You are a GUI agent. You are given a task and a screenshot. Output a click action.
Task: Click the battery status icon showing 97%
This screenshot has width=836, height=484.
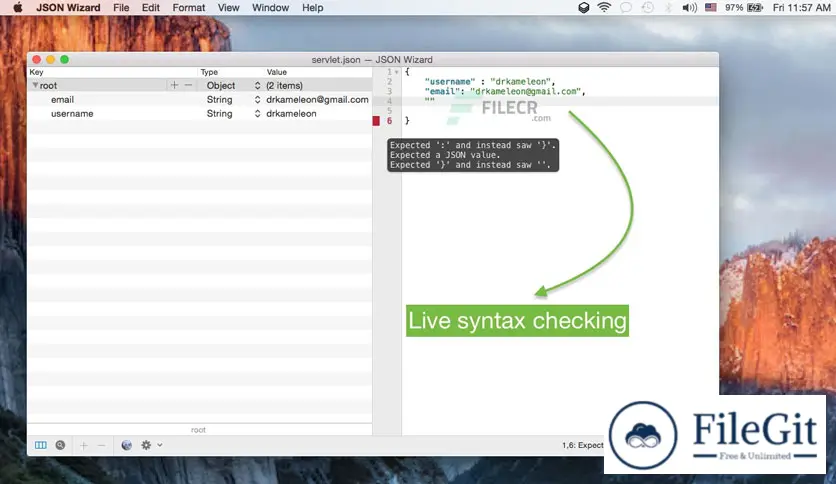[755, 7]
